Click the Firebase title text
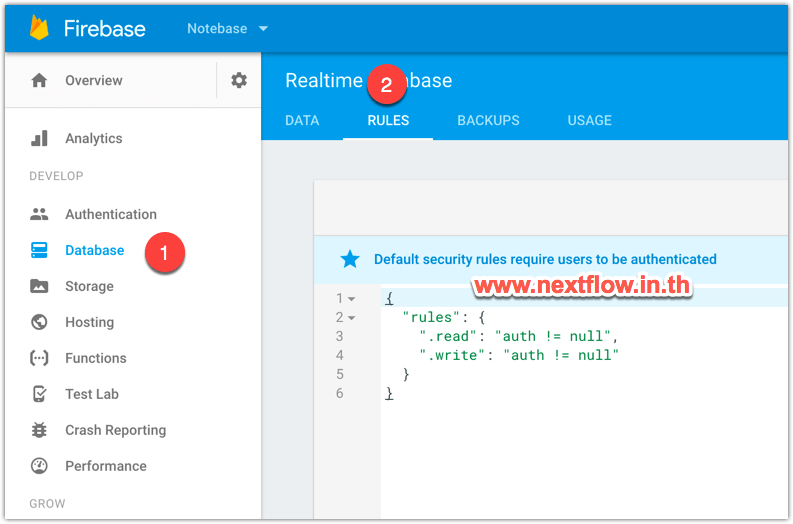 [x=105, y=29]
